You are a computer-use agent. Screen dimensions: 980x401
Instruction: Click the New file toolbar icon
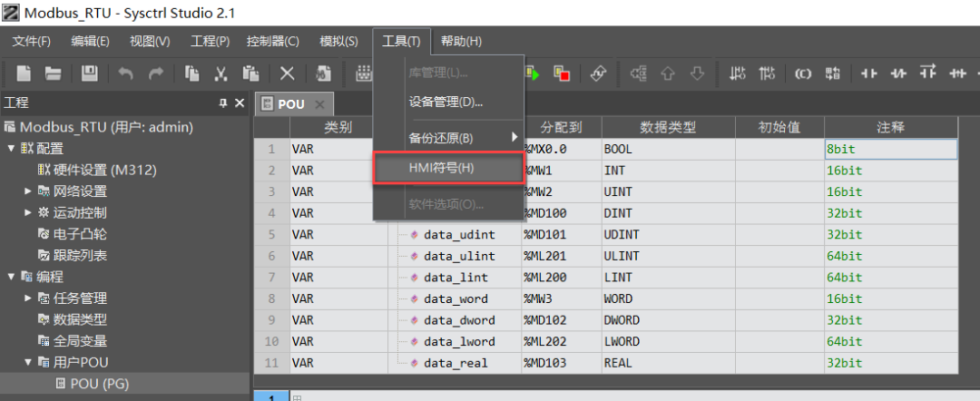(24, 73)
